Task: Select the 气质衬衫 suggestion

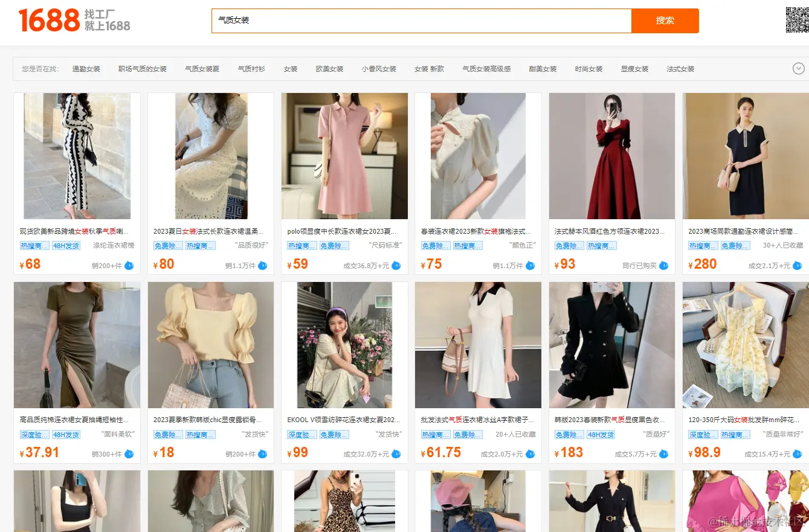Action: click(251, 69)
